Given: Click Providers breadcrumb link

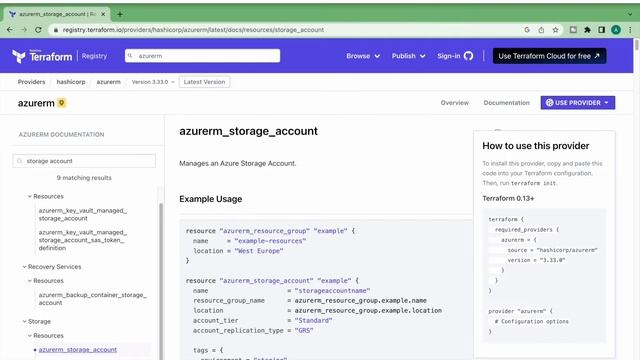Looking at the screenshot, I should pyautogui.click(x=31, y=82).
